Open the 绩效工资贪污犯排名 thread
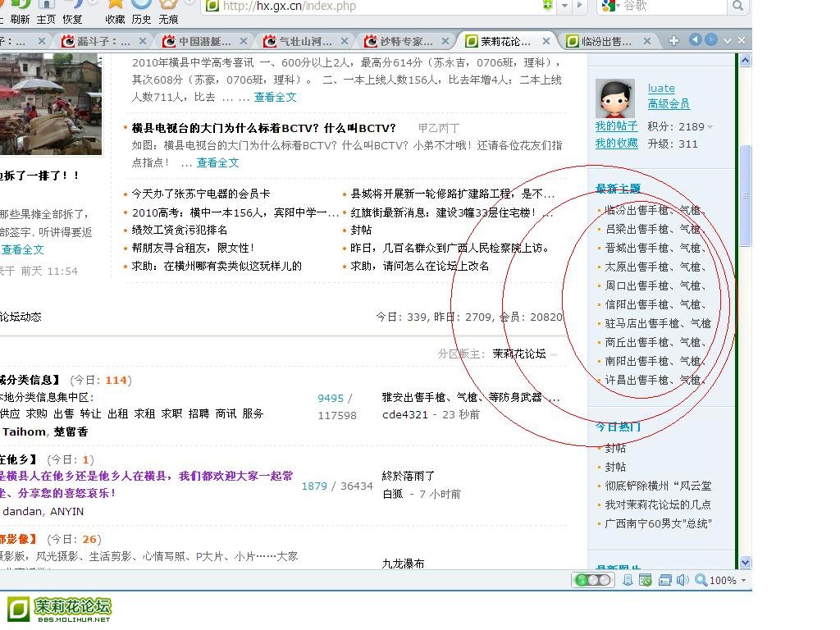This screenshot has width=840, height=630. coord(180,230)
